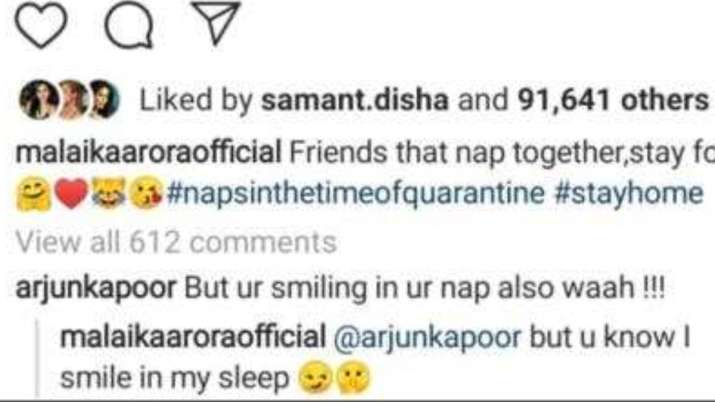Click the kissing face emoji in caption
This screenshot has width=715, height=402.
(146, 193)
